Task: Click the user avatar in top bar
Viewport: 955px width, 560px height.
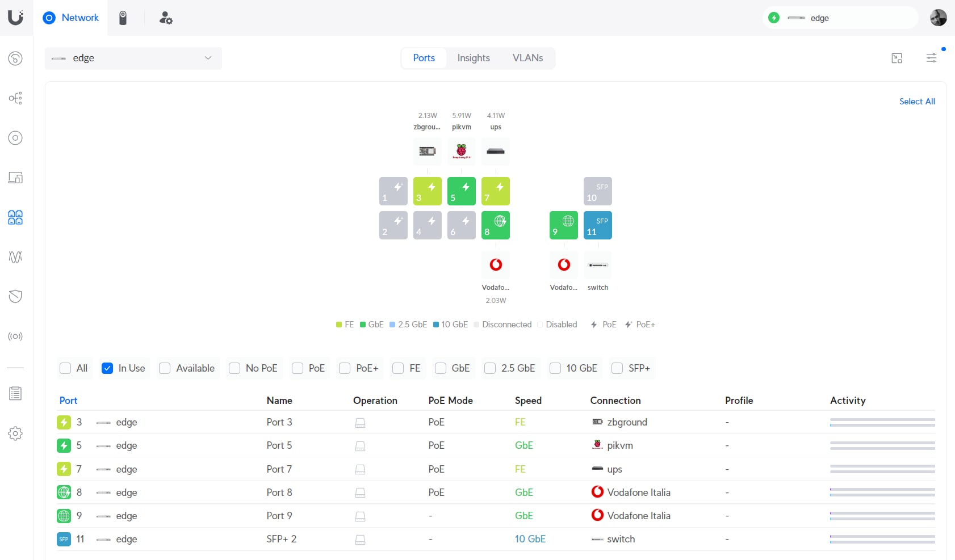Action: (x=938, y=18)
